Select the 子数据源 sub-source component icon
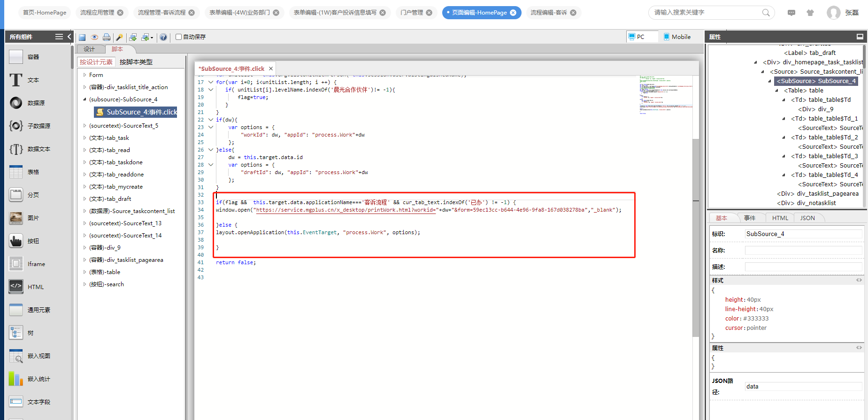The image size is (868, 420). point(16,126)
